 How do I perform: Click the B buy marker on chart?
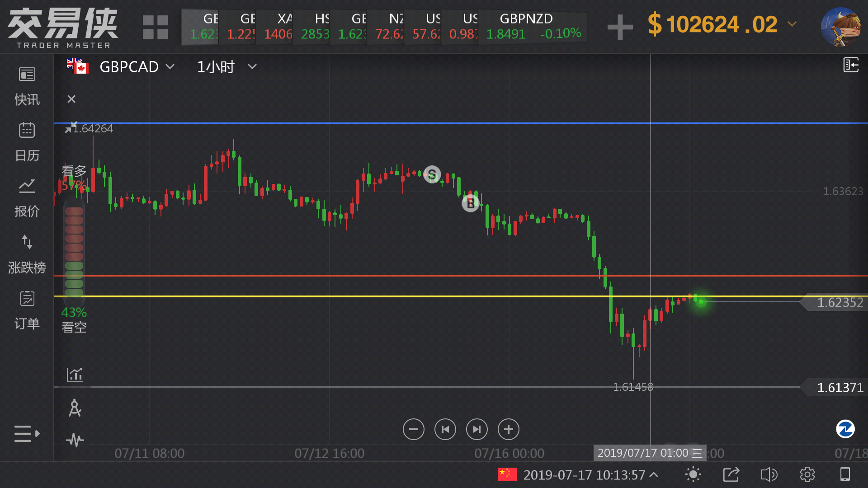tap(470, 203)
